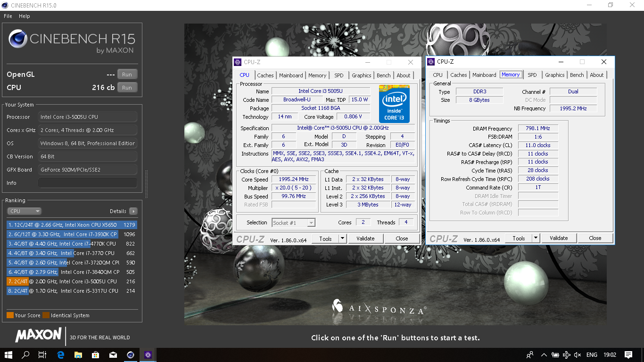Viewport: 644px width, 362px height.
Task: Click Validate in Memory CPU-Z window
Action: coord(559,238)
